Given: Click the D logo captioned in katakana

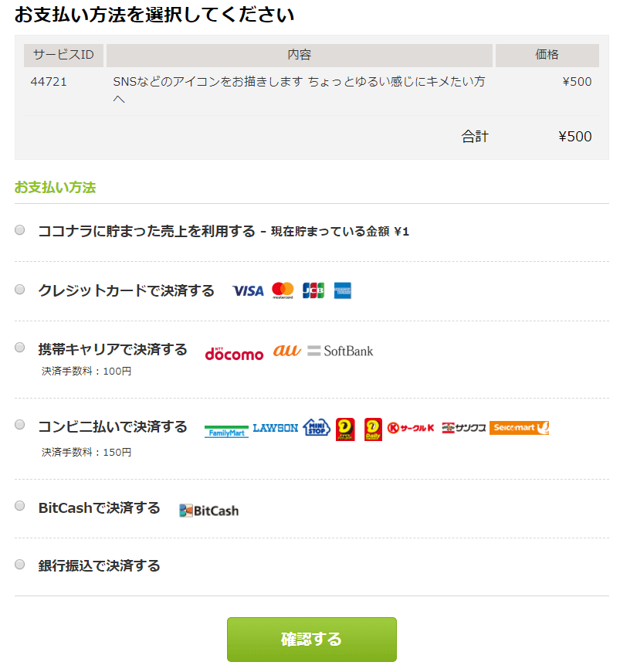Looking at the screenshot, I should click(345, 429).
